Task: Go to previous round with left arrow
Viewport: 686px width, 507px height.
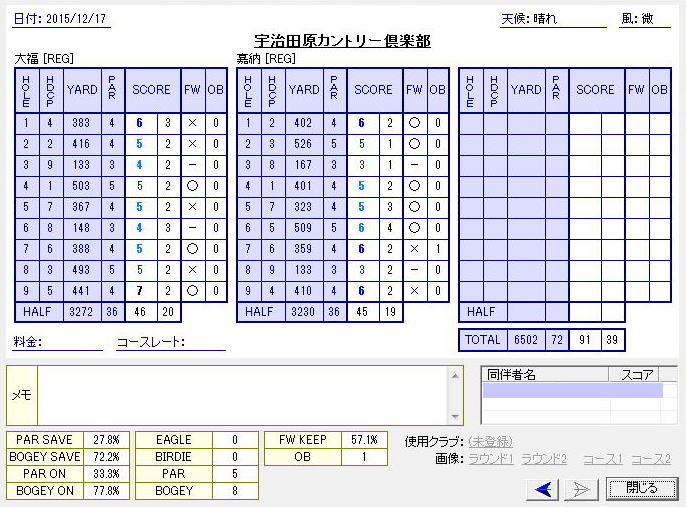Action: pos(541,488)
